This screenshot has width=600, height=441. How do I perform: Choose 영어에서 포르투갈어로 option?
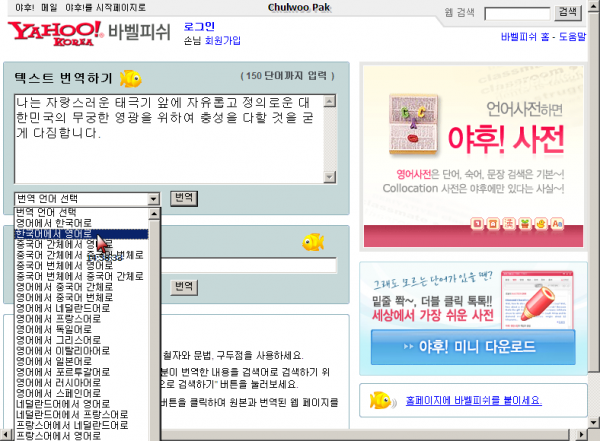click(x=82, y=372)
